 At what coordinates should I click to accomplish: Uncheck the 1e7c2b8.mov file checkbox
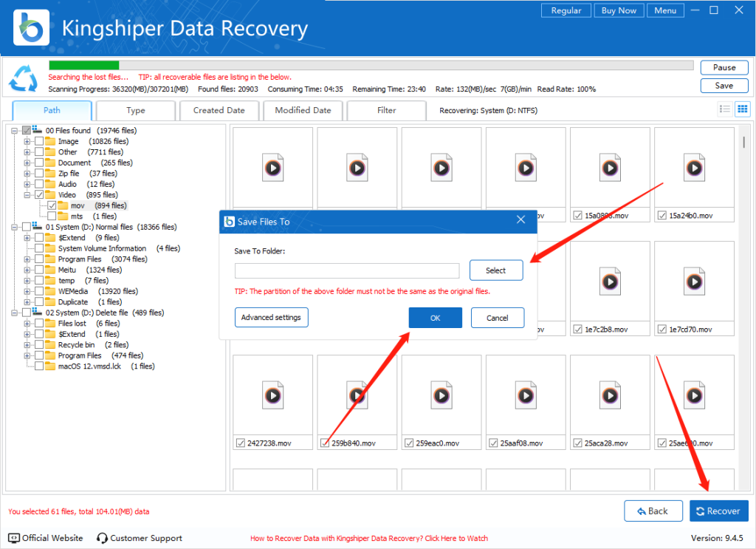tap(577, 330)
